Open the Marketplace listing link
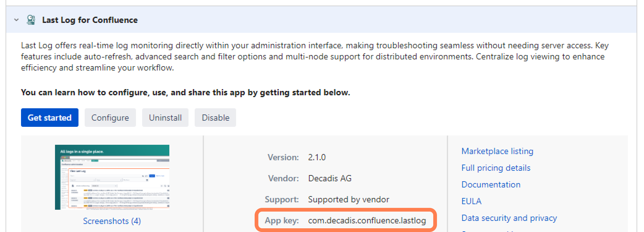644x232 pixels. 497,151
